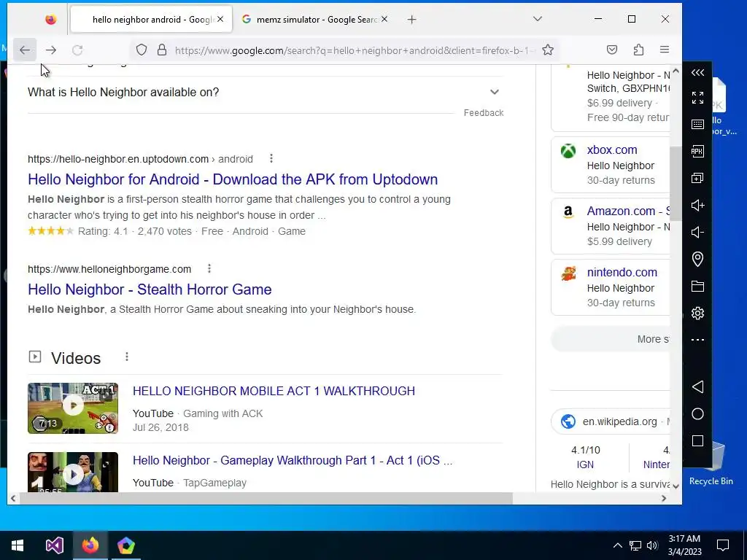Screen dimensions: 747x560
Task: Switch to memz simulator Google Search tab
Action: point(314,20)
